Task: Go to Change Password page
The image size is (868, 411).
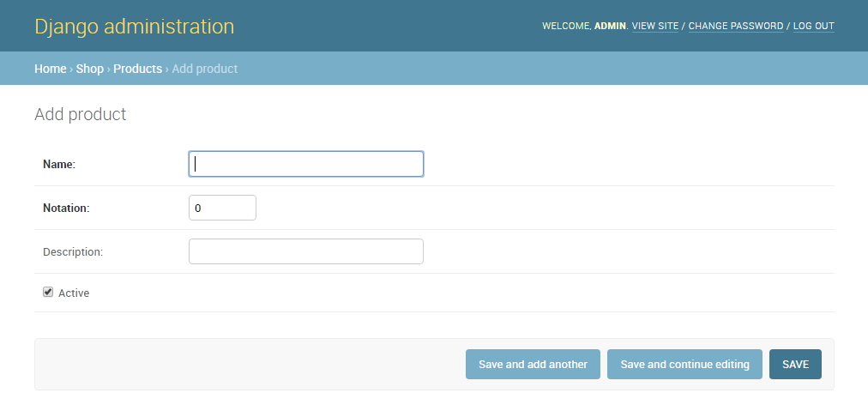Action: [735, 27]
